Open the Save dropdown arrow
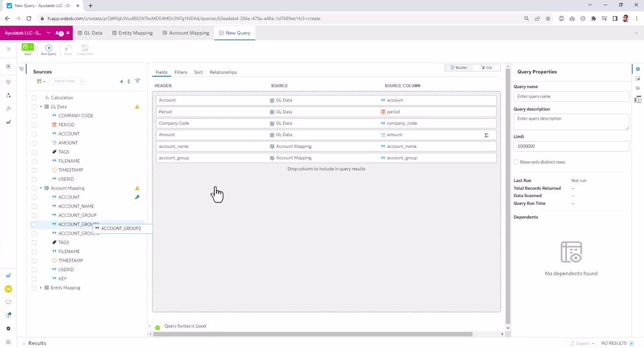Image resolution: width=644 pixels, height=348 pixels. 32,47
